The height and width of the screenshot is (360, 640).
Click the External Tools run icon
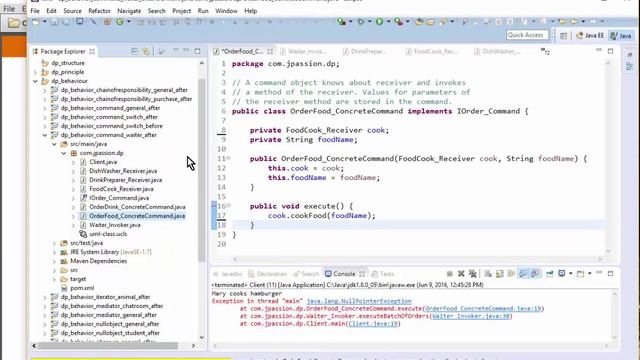point(398,22)
